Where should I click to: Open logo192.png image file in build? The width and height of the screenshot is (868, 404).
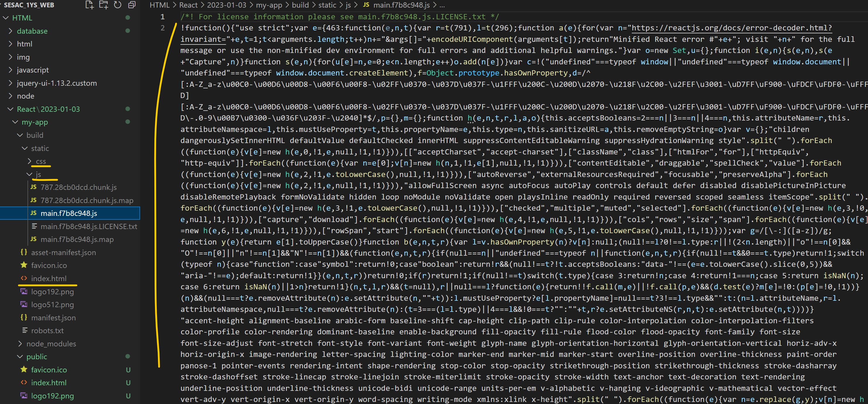[x=52, y=292]
